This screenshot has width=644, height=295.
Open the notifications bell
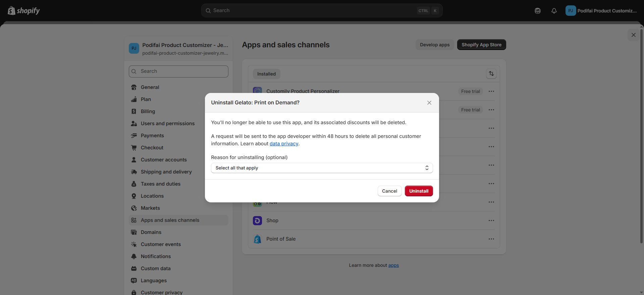click(x=554, y=11)
